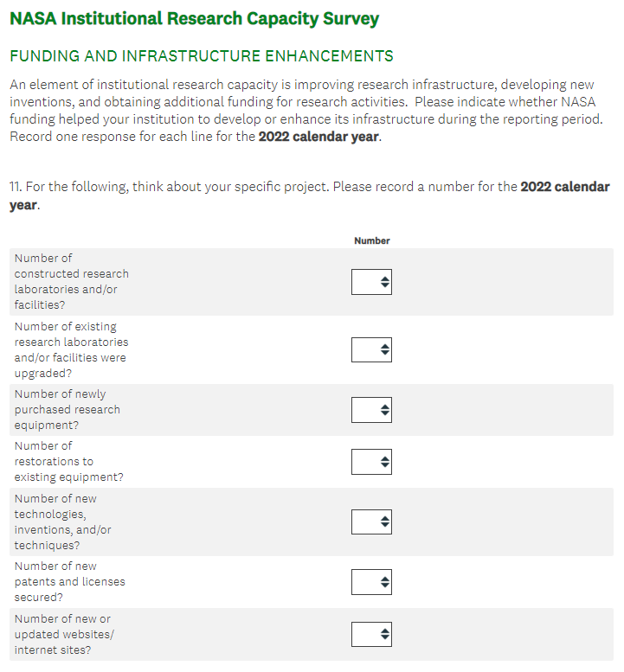The height and width of the screenshot is (672, 624).
Task: Click the 'Funding and Infrastructure Enhancements' heading
Action: 201,56
